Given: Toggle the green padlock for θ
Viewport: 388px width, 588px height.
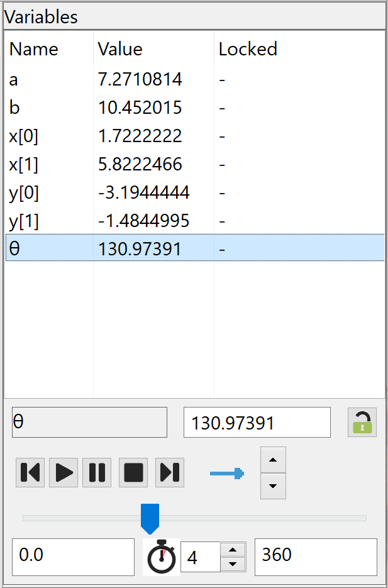Looking at the screenshot, I should coord(362,423).
